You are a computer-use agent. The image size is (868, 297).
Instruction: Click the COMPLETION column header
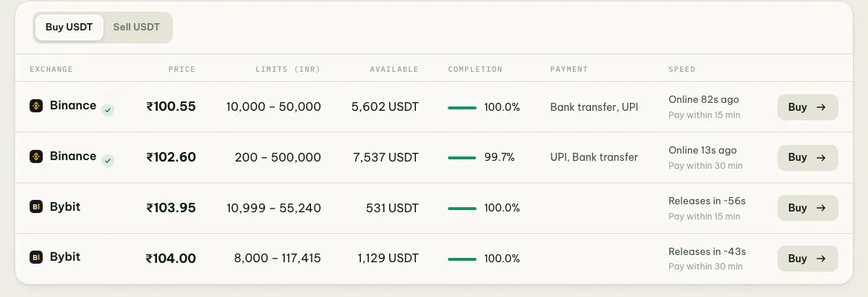[x=475, y=70]
